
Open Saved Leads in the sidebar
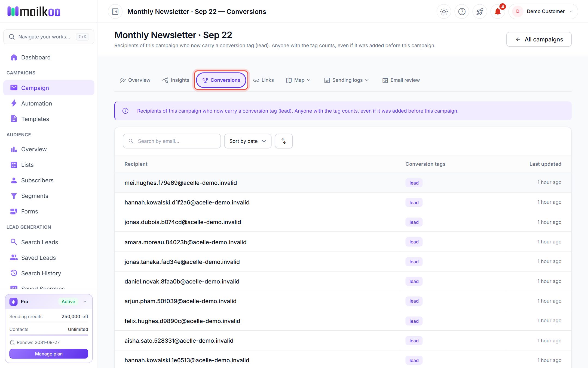(49, 258)
